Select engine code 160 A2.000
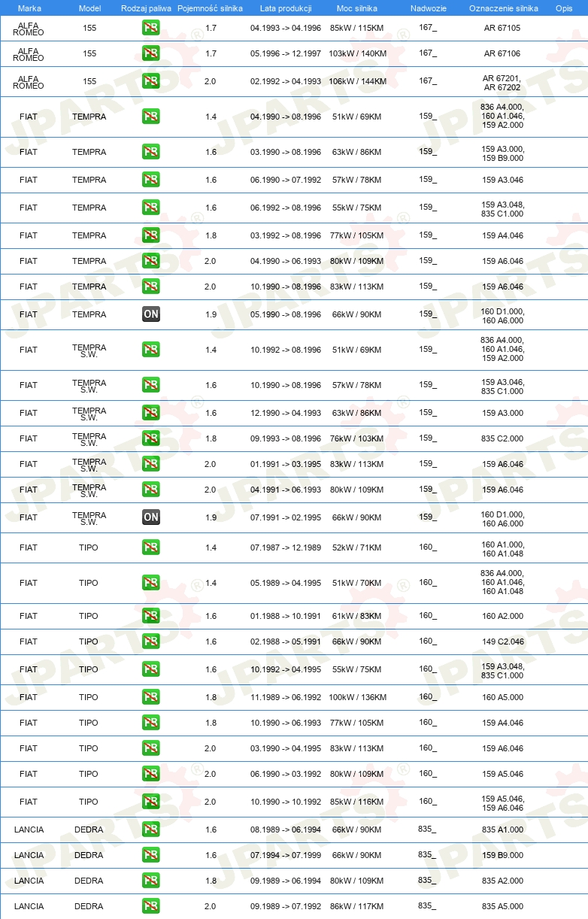 tap(503, 616)
